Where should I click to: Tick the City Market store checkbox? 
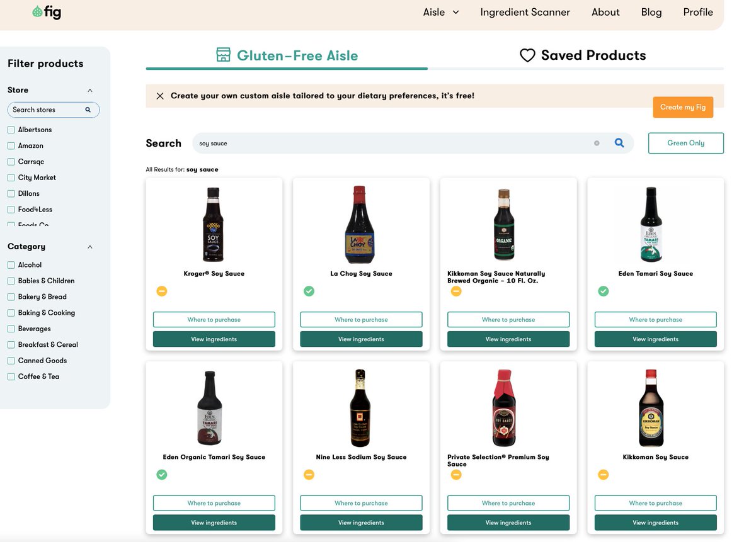(x=11, y=178)
